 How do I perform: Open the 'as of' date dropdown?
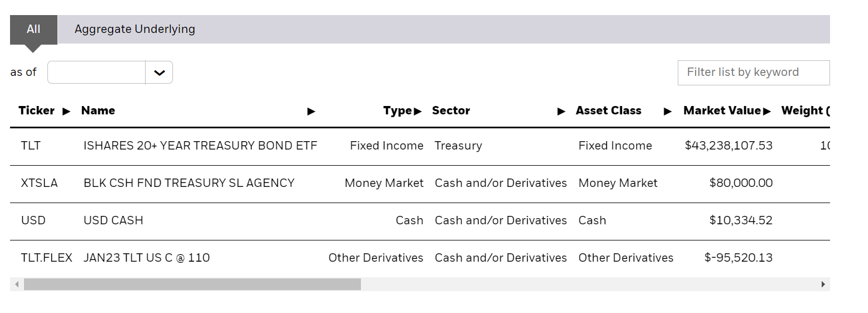[159, 73]
